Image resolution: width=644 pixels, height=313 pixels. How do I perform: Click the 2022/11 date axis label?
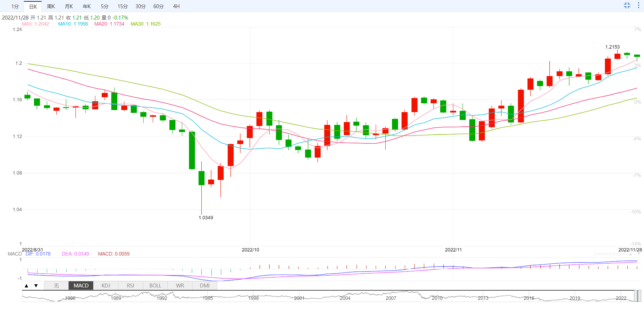(x=453, y=250)
